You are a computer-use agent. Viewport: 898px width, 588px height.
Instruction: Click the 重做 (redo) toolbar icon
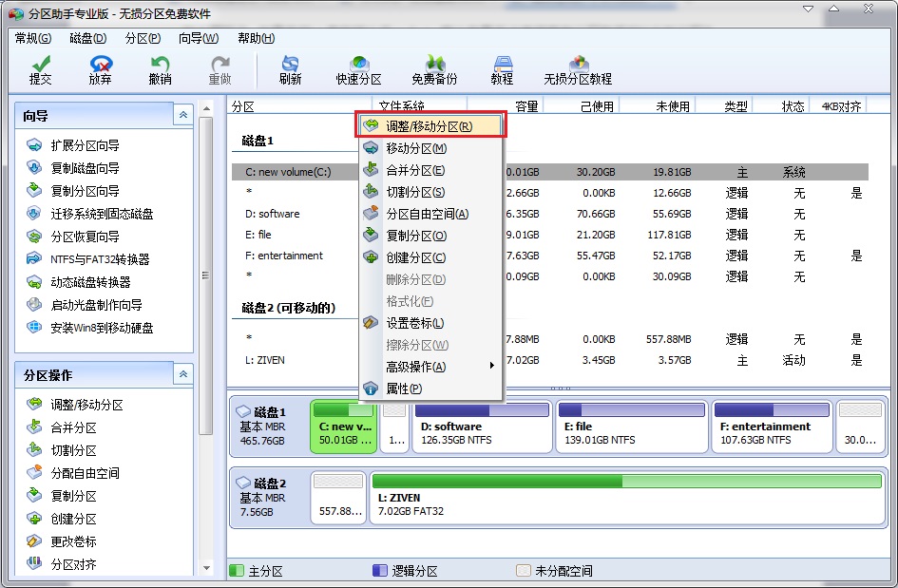click(220, 70)
